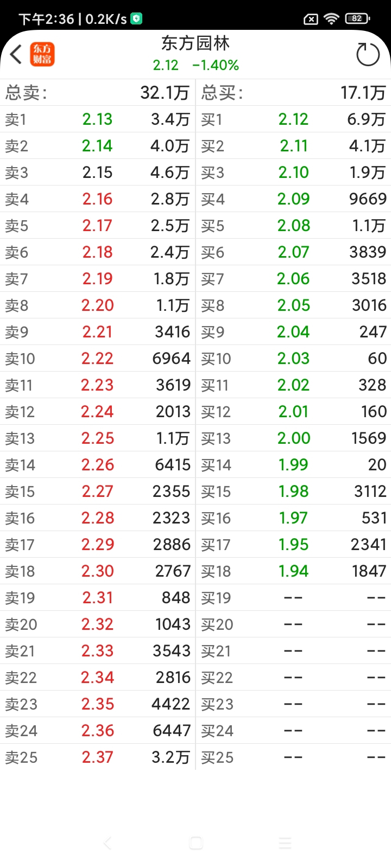Viewport: 391px width, 868px height.
Task: Tap the 卖2 price 2.14
Action: point(97,146)
